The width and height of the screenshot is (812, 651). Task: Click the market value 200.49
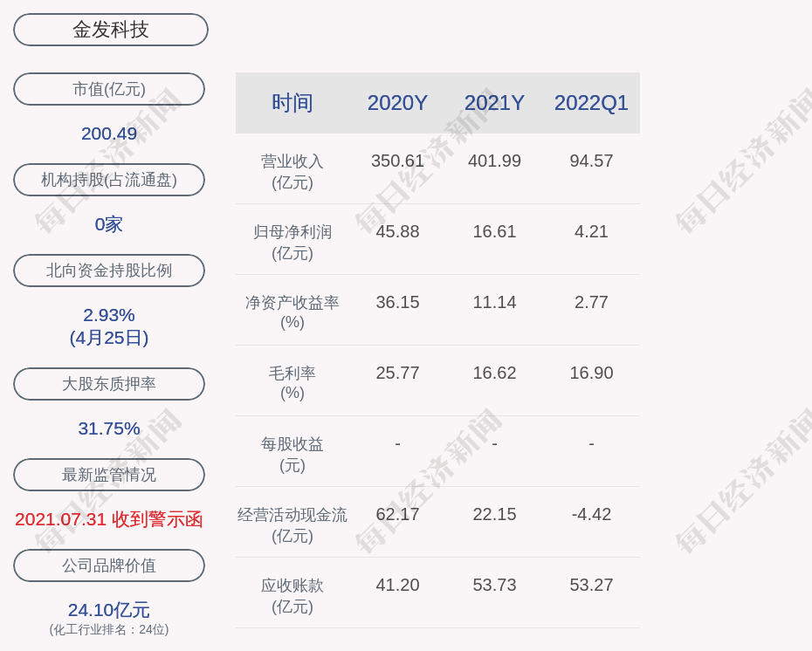pos(109,134)
